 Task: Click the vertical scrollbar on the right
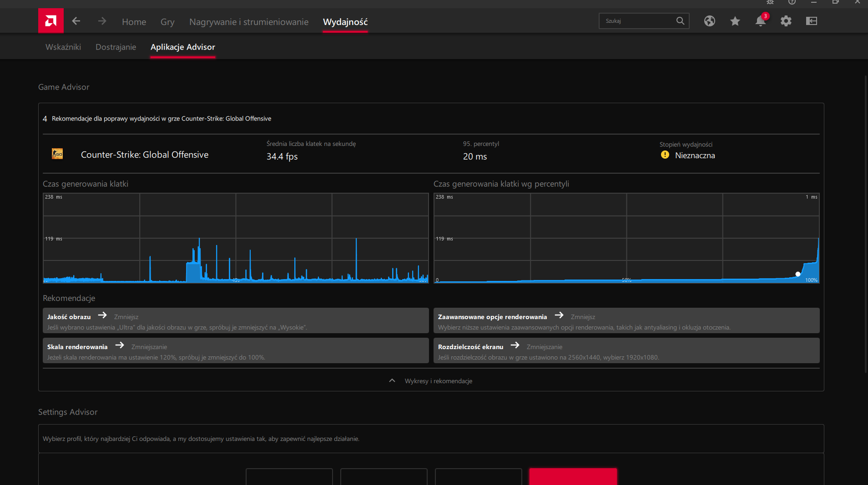coord(866,224)
